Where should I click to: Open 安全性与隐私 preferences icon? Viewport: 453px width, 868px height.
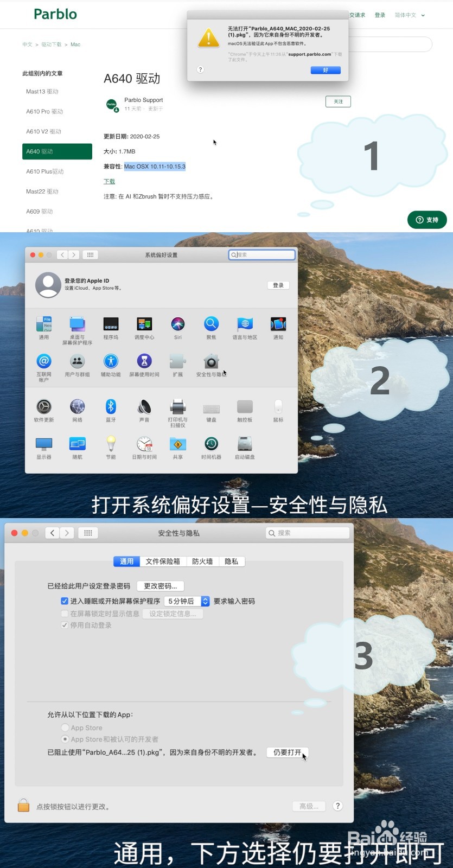211,361
